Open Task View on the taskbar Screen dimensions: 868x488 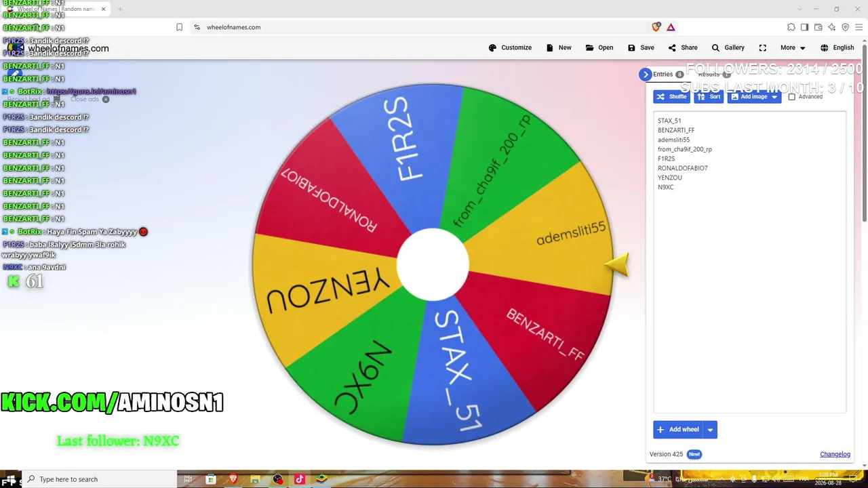[x=188, y=479]
